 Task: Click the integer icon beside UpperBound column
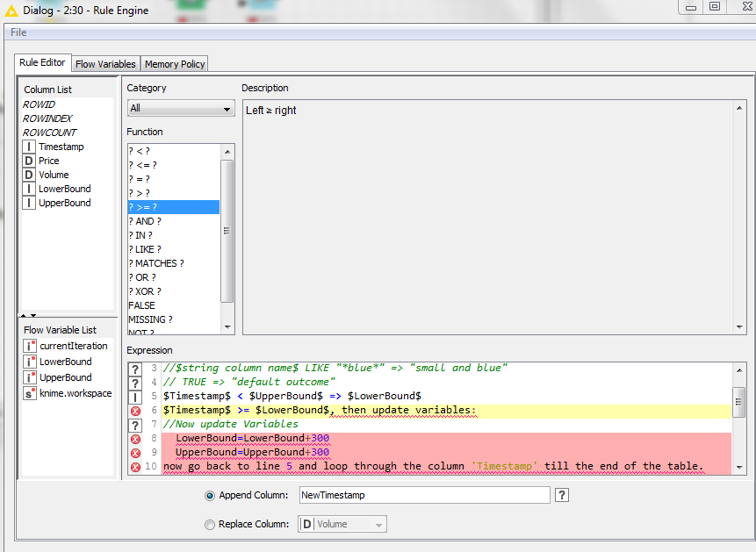29,203
